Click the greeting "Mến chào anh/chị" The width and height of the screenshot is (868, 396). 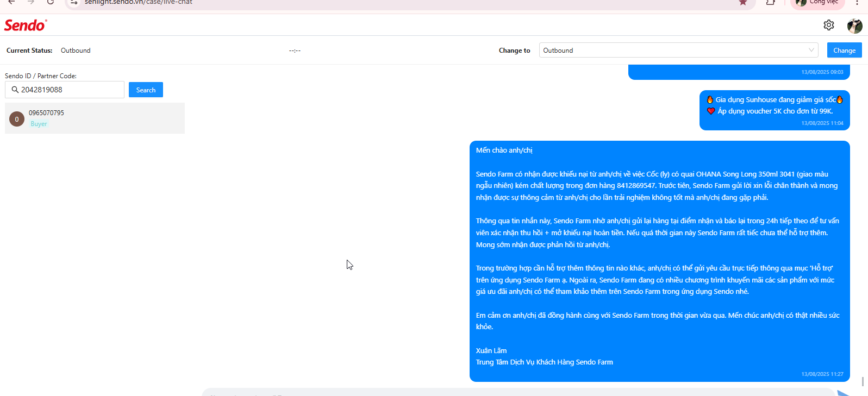pyautogui.click(x=504, y=150)
